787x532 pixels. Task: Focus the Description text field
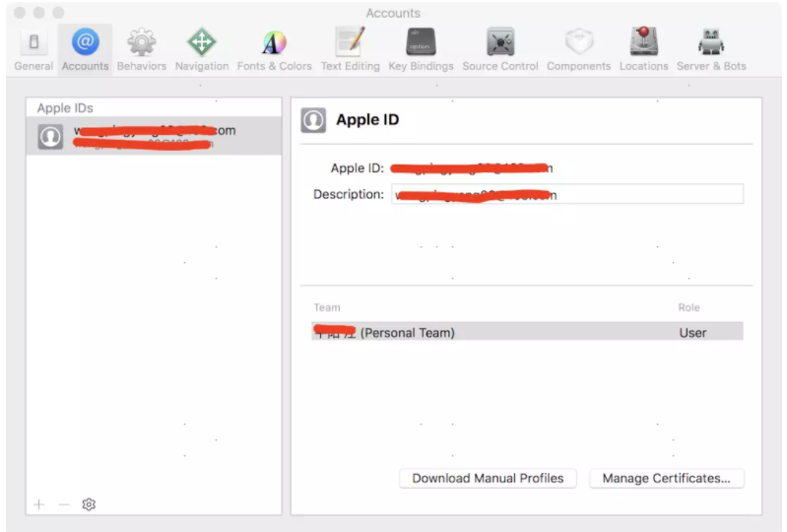point(567,194)
